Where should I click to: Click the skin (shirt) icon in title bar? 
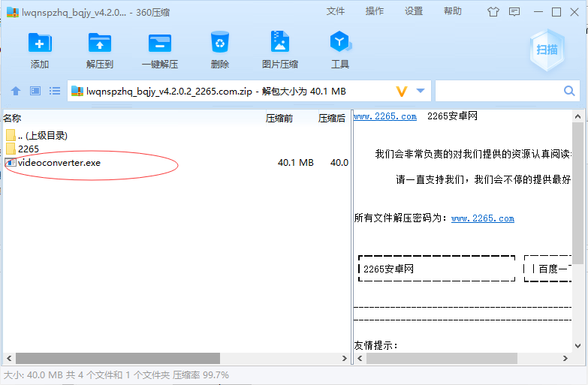[x=493, y=12]
